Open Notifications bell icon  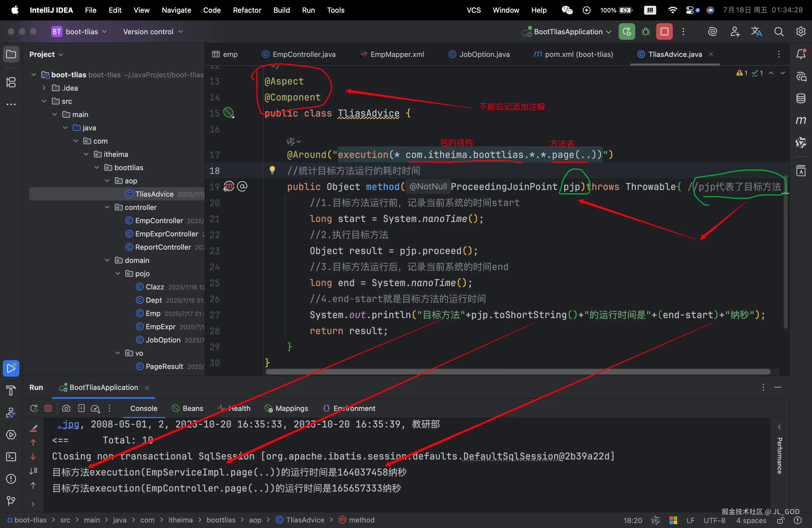801,54
